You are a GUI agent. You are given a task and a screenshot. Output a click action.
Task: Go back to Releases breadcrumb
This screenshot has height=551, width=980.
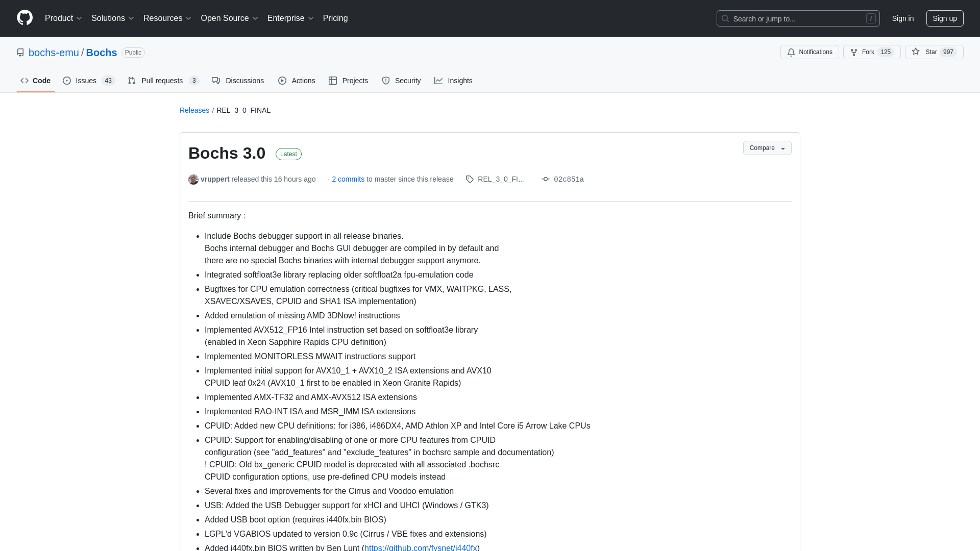pyautogui.click(x=194, y=110)
